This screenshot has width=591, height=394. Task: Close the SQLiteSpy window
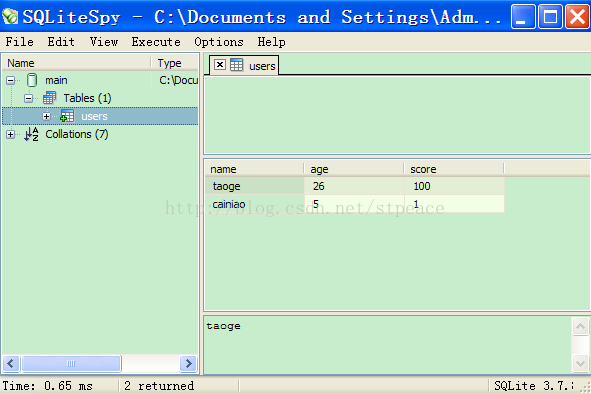coord(577,17)
